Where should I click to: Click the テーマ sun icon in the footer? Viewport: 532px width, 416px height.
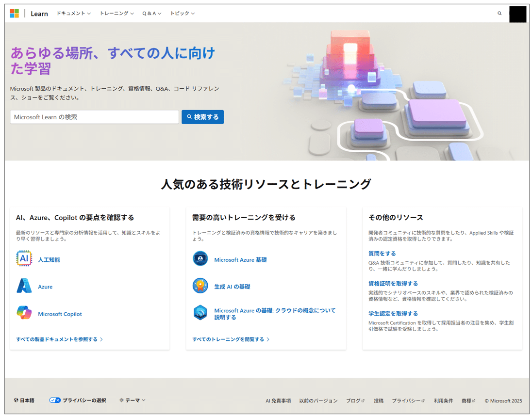120,400
